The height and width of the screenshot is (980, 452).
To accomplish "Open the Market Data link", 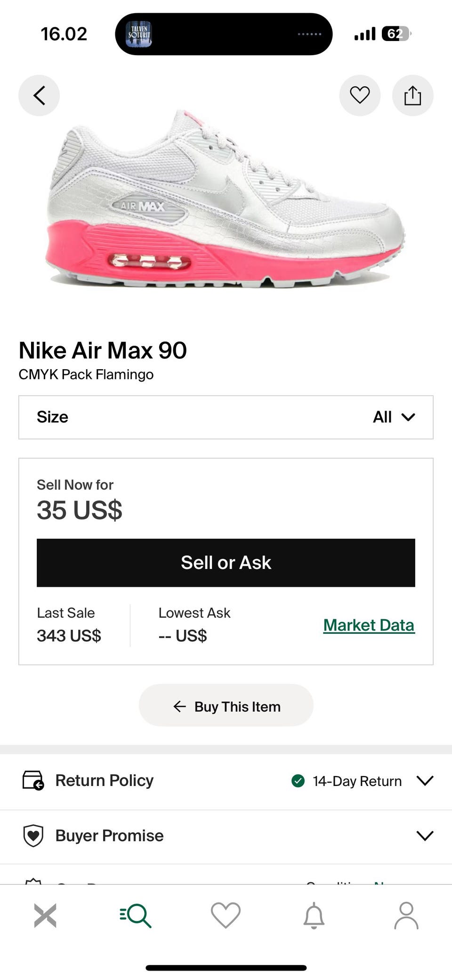I will click(x=369, y=625).
